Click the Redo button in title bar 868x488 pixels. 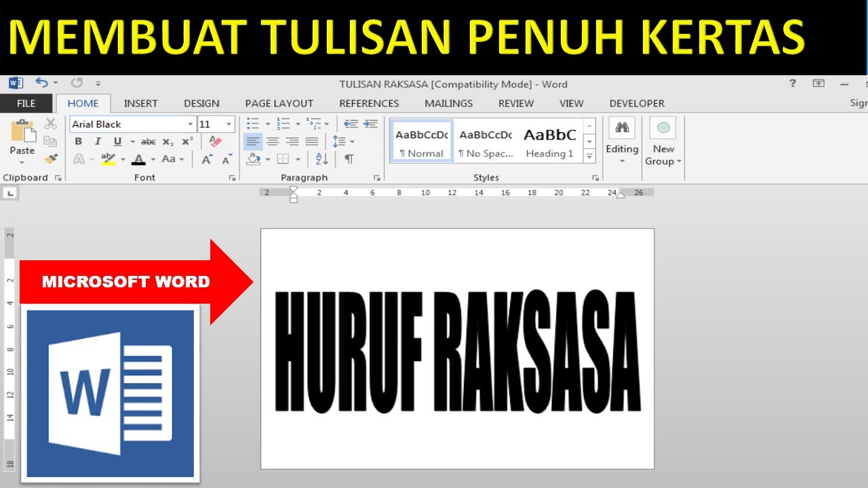[77, 83]
